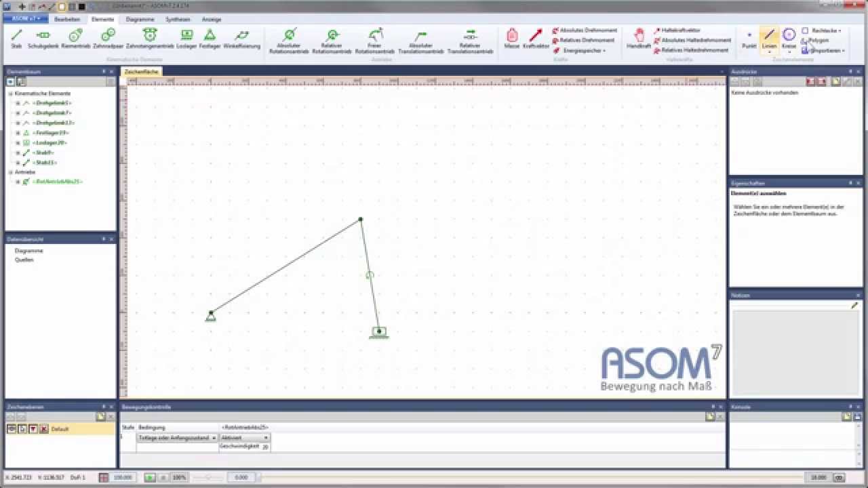The height and width of the screenshot is (488, 868).
Task: Select the Stab element tool
Action: click(x=17, y=39)
